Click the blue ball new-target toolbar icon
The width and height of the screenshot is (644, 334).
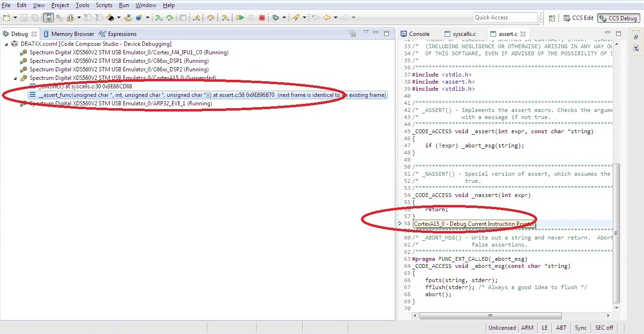coord(139,18)
